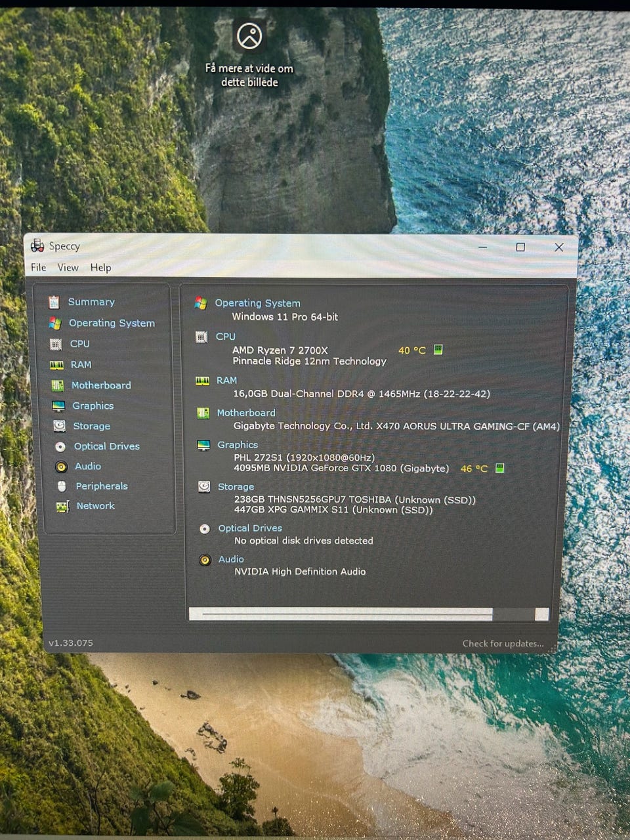Click the green GPU temperature indicator icon

pyautogui.click(x=499, y=468)
